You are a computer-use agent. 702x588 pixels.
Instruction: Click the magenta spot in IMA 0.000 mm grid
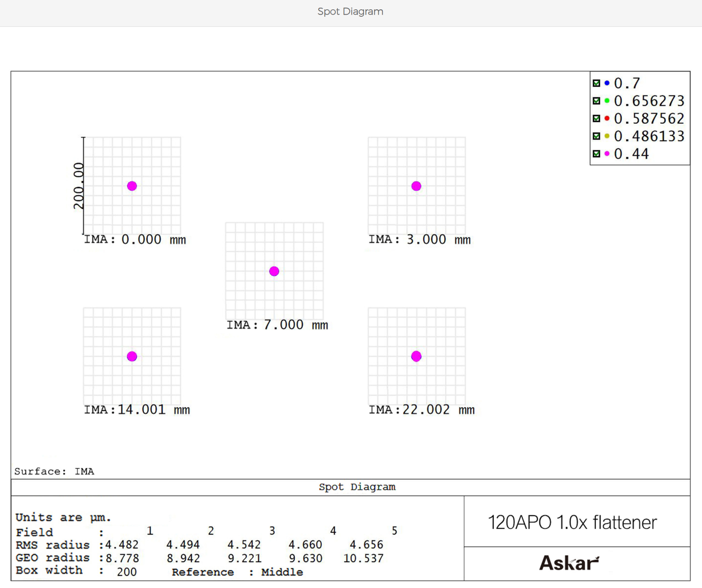pyautogui.click(x=132, y=186)
